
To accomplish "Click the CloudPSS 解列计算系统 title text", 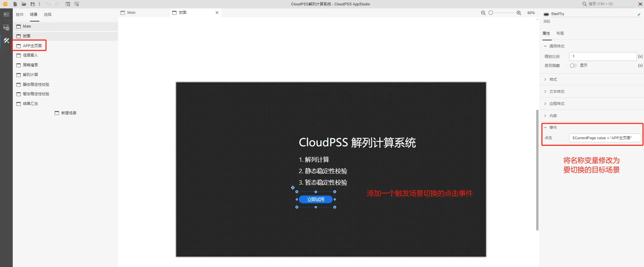I will (357, 143).
